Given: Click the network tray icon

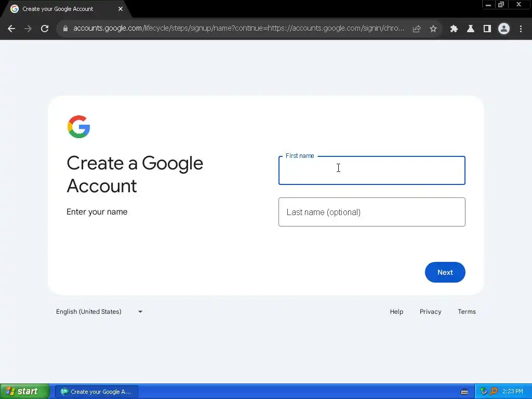Looking at the screenshot, I should 484,391.
